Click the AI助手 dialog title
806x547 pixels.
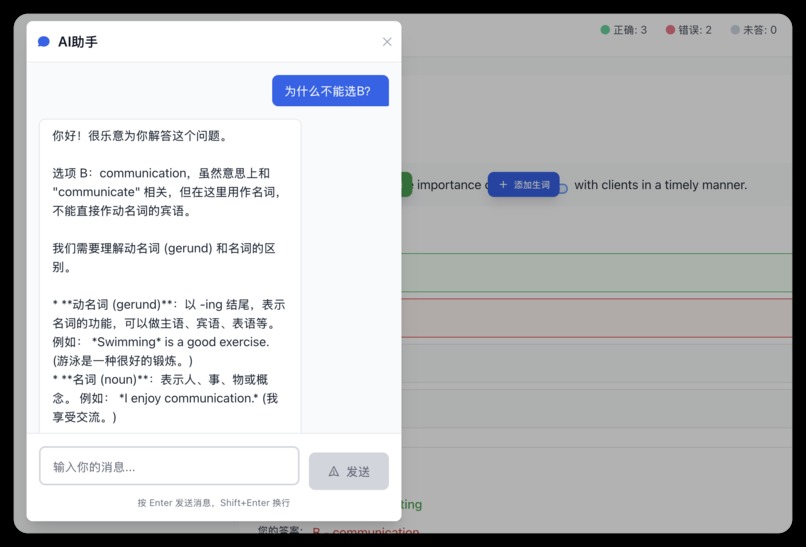tap(78, 42)
